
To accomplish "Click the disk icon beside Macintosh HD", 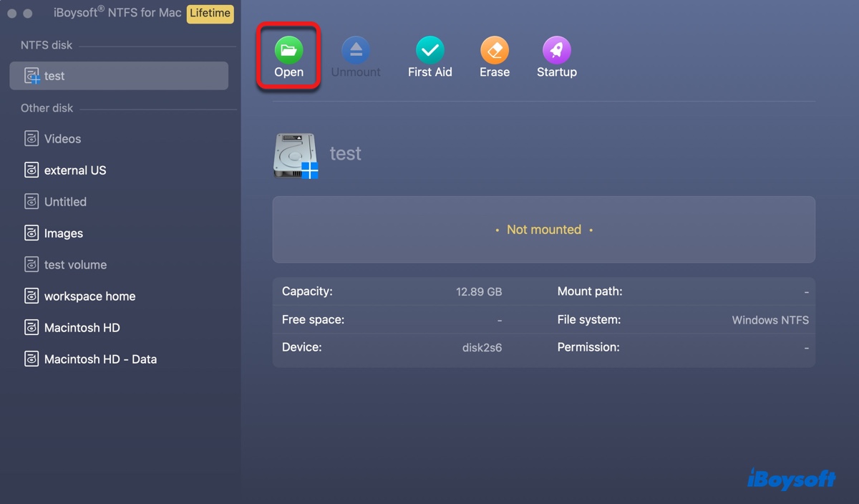I will click(x=31, y=327).
